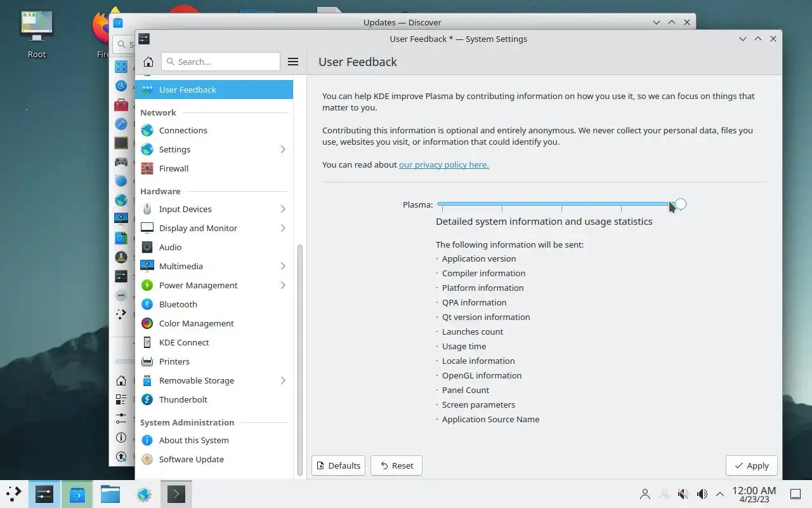Open the web browser globe in taskbar
Screen dimensions: 812x508
tap(144, 493)
